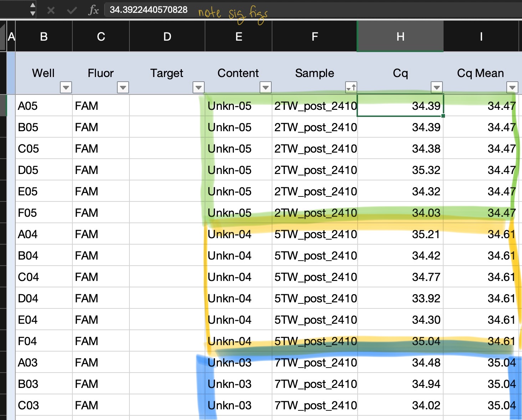This screenshot has height=420, width=522.
Task: Click Unkn-04 content in row C04
Action: click(x=239, y=277)
